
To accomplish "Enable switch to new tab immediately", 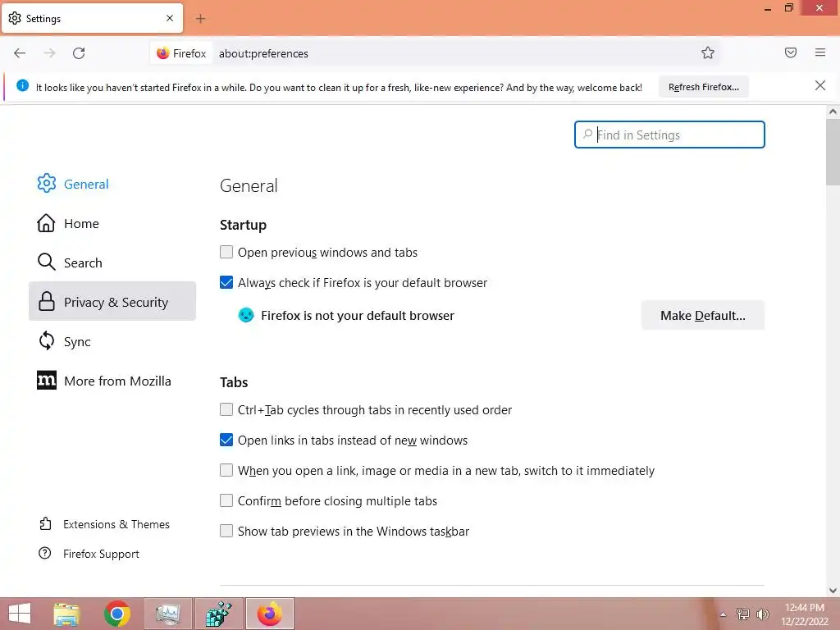I will [x=226, y=470].
